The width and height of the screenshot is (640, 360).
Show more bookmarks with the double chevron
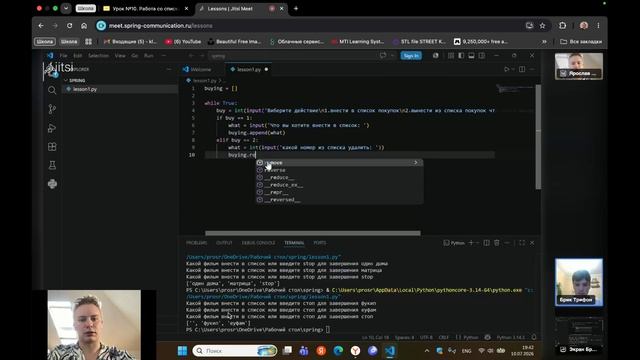point(544,42)
